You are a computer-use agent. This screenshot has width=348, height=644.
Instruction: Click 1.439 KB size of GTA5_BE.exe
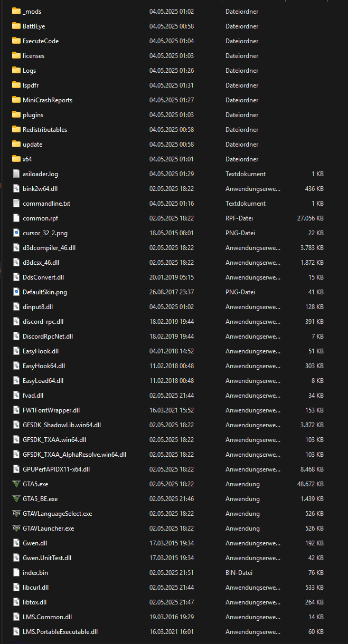coord(312,498)
